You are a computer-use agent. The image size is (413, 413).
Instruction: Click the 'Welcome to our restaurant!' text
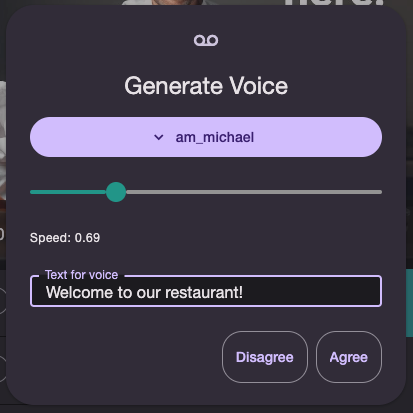pos(144,293)
